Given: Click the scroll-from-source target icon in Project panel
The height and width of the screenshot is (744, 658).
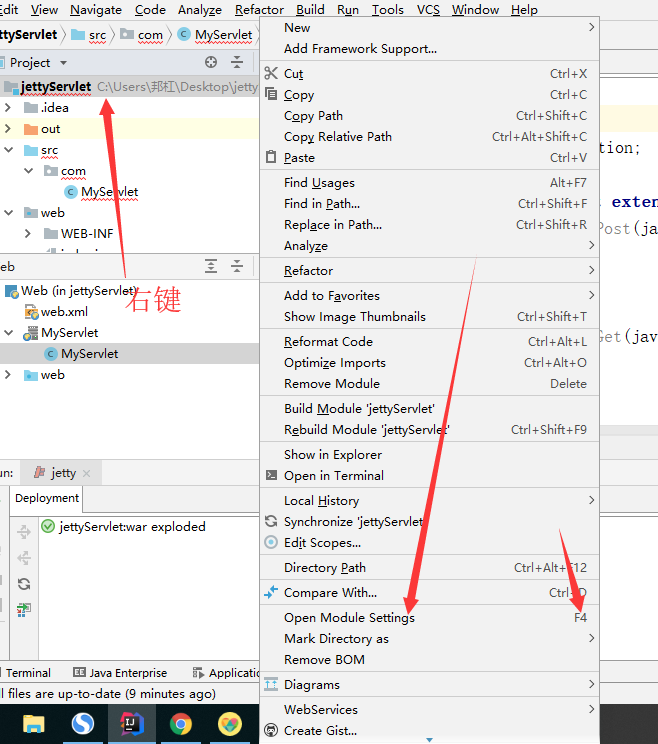Looking at the screenshot, I should (x=211, y=62).
